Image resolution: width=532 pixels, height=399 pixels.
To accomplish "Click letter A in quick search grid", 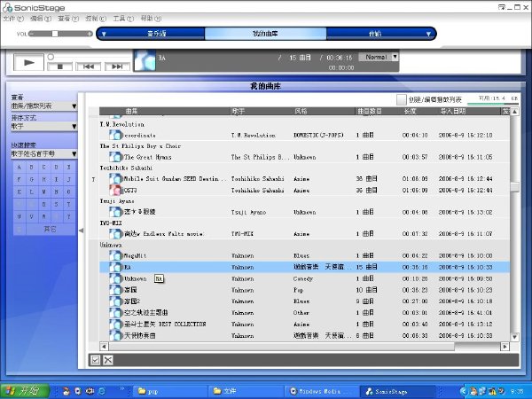I will [19, 167].
